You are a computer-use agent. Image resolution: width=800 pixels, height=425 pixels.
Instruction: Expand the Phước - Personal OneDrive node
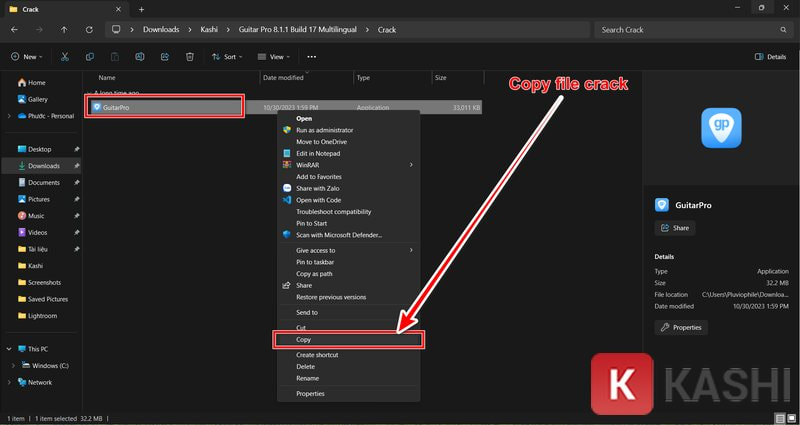[9, 116]
